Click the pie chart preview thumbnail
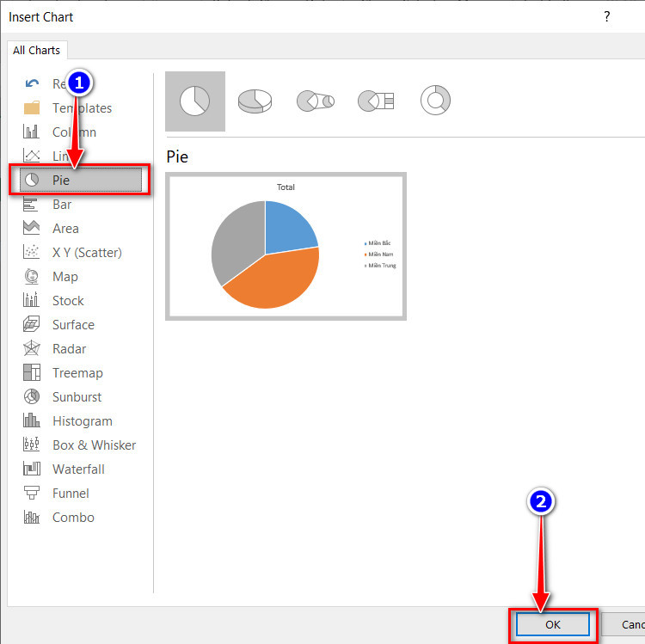The height and width of the screenshot is (644, 645). coord(286,246)
